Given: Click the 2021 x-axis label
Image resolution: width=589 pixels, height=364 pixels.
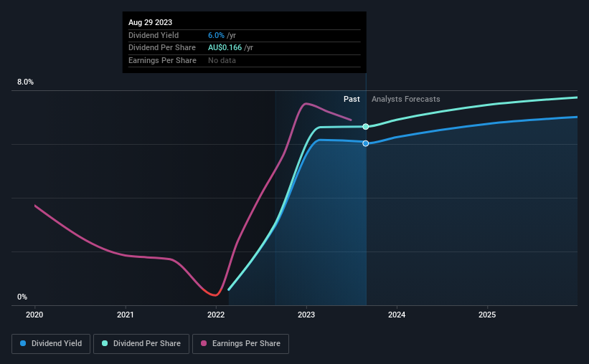Looking at the screenshot, I should tap(125, 315).
